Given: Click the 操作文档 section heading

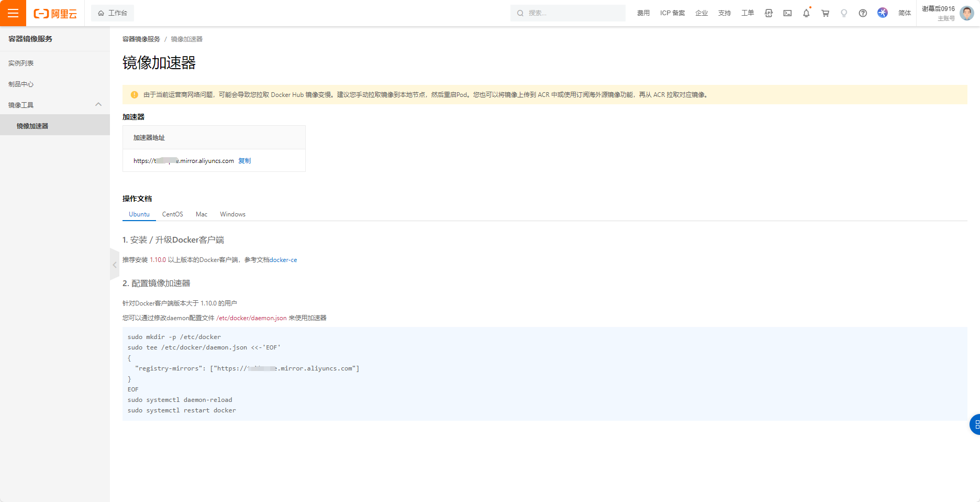Looking at the screenshot, I should click(x=137, y=199).
